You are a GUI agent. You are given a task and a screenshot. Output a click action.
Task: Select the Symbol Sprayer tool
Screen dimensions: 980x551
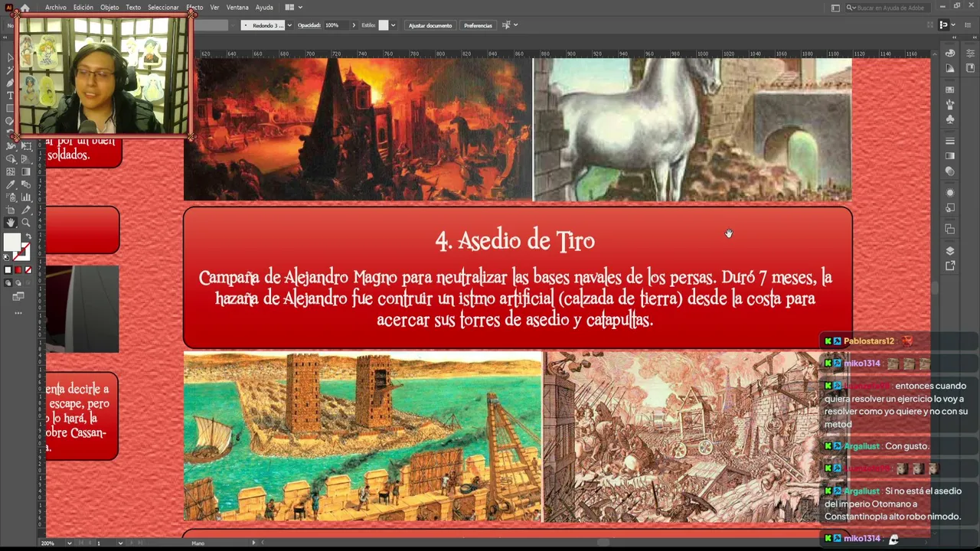tap(11, 197)
